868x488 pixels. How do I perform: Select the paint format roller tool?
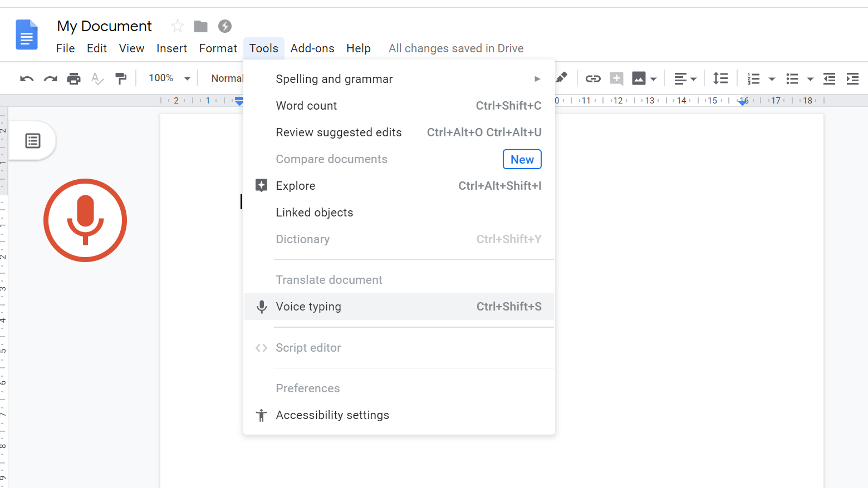[121, 78]
